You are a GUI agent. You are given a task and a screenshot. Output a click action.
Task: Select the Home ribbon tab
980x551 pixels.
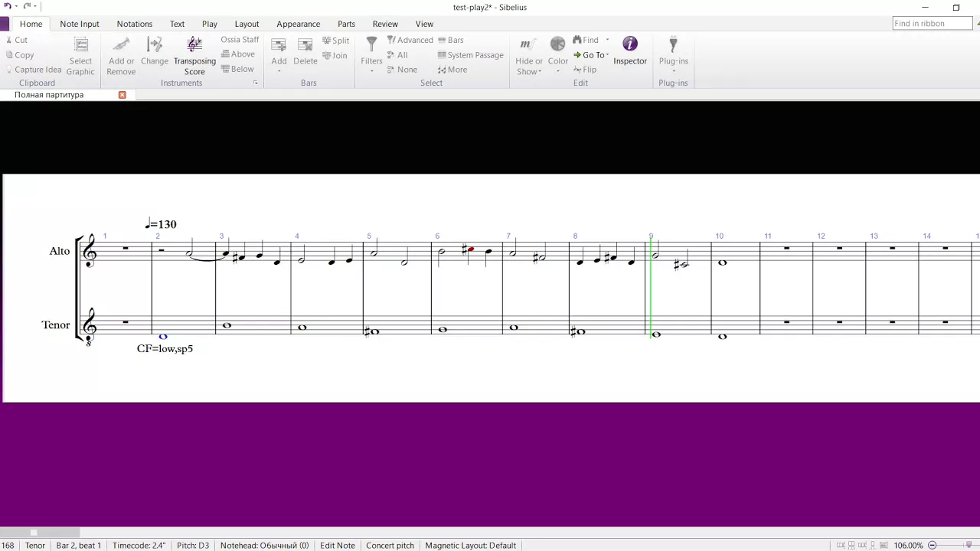coord(31,24)
